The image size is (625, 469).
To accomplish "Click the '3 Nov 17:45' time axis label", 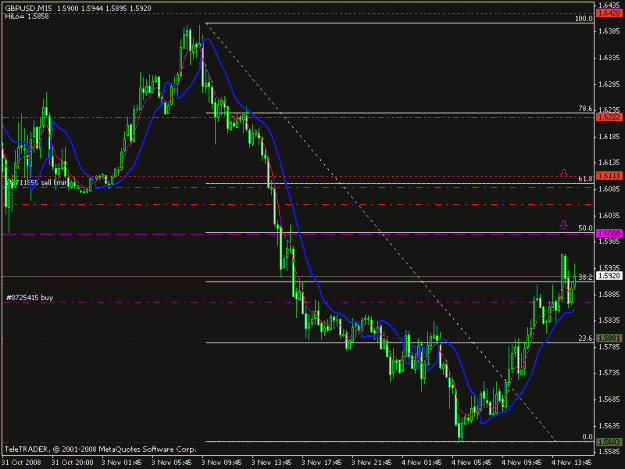I will 321,462.
